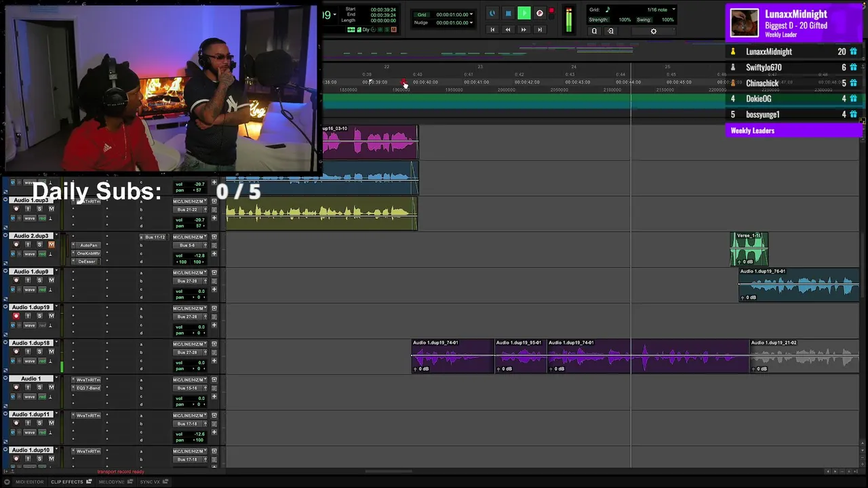Mute the Audio 1.dup18 track
Viewport: 868px width, 488px height.
(52, 352)
